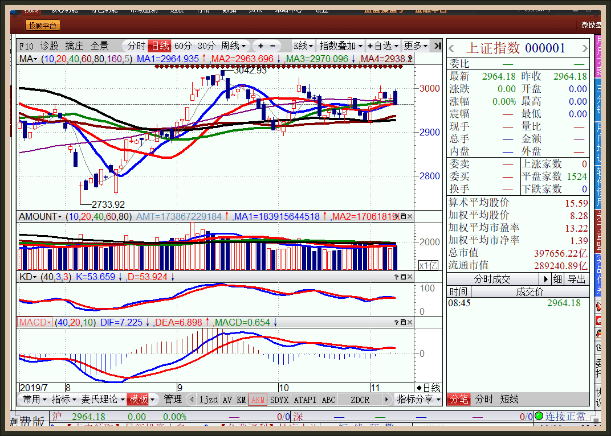The height and width of the screenshot is (436, 611).
Task: Go to next stock with right arrow
Action: click(x=585, y=48)
